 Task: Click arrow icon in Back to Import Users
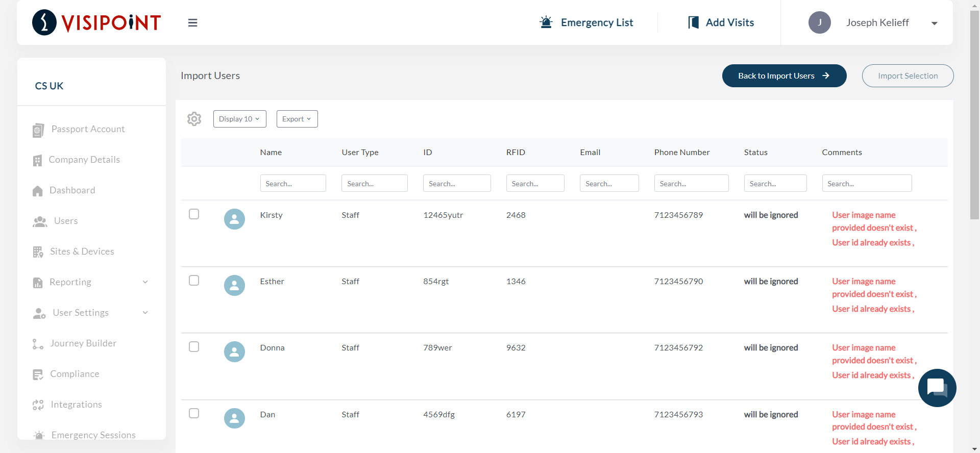click(x=826, y=75)
